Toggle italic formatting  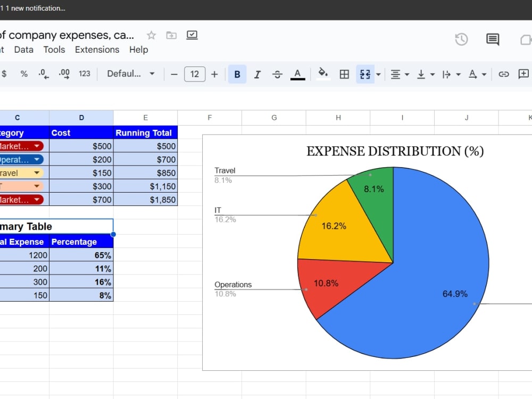(x=257, y=74)
